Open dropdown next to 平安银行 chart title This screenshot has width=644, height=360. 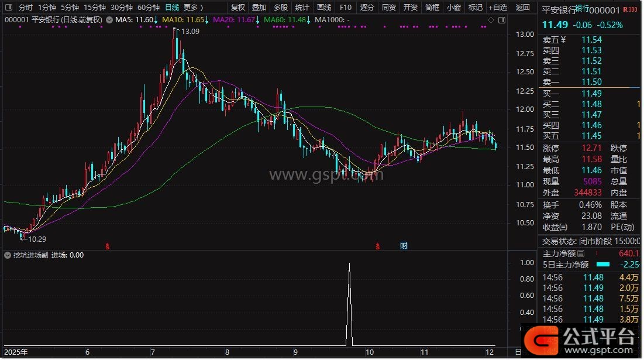(x=109, y=20)
